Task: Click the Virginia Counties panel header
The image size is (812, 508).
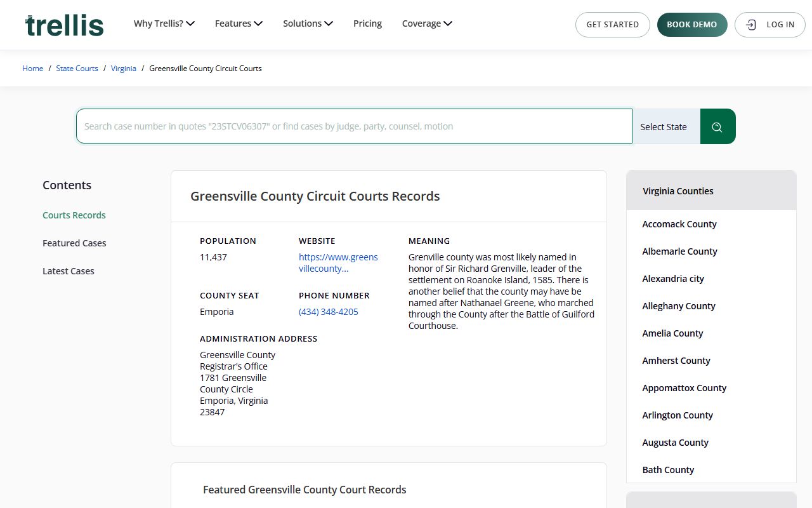Action: click(x=711, y=190)
